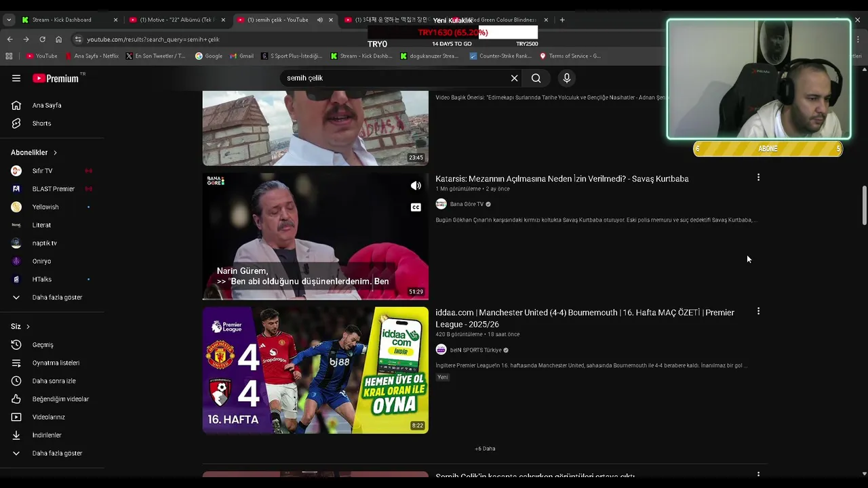Start voice search with the microphone icon
This screenshot has height=488, width=868.
coord(567,78)
